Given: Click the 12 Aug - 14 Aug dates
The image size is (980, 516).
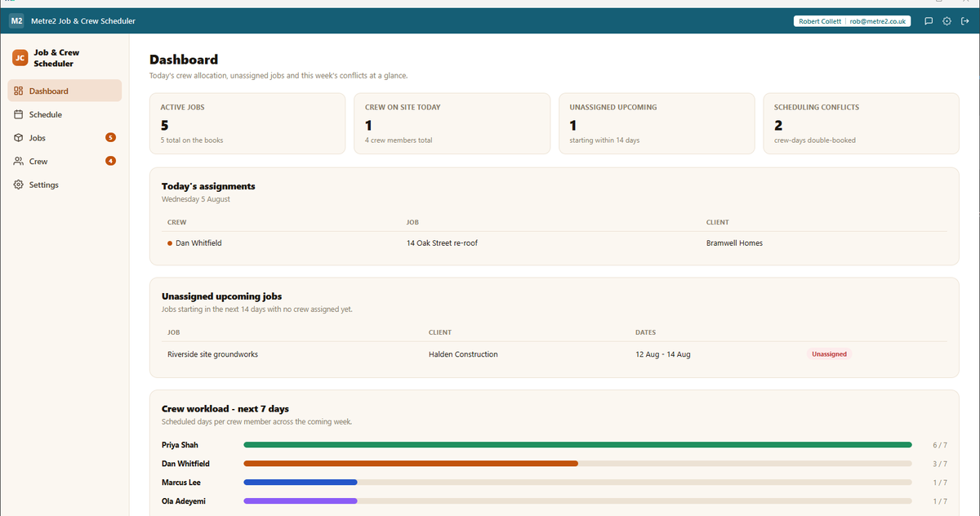Looking at the screenshot, I should coord(663,354).
